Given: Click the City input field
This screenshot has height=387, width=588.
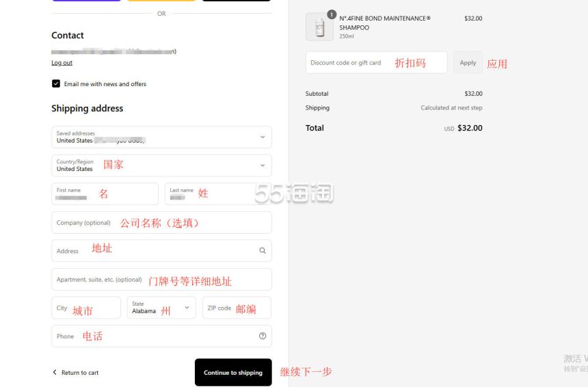Looking at the screenshot, I should (x=86, y=308).
